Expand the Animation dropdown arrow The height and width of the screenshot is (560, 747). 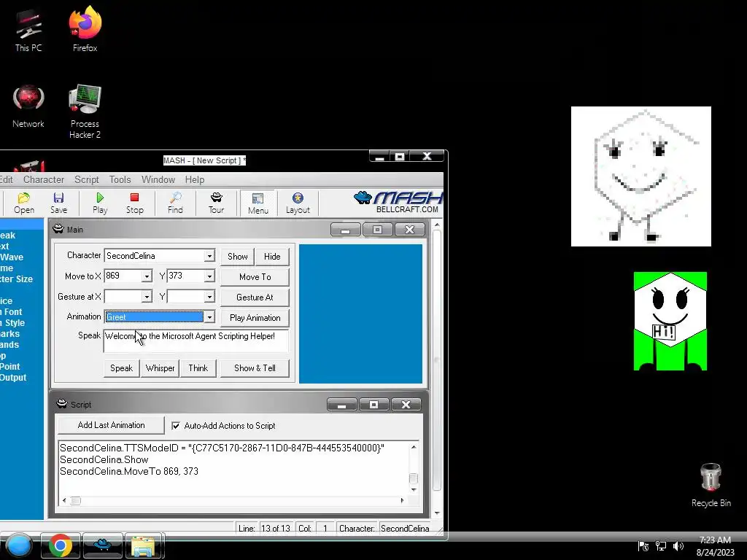coord(209,317)
